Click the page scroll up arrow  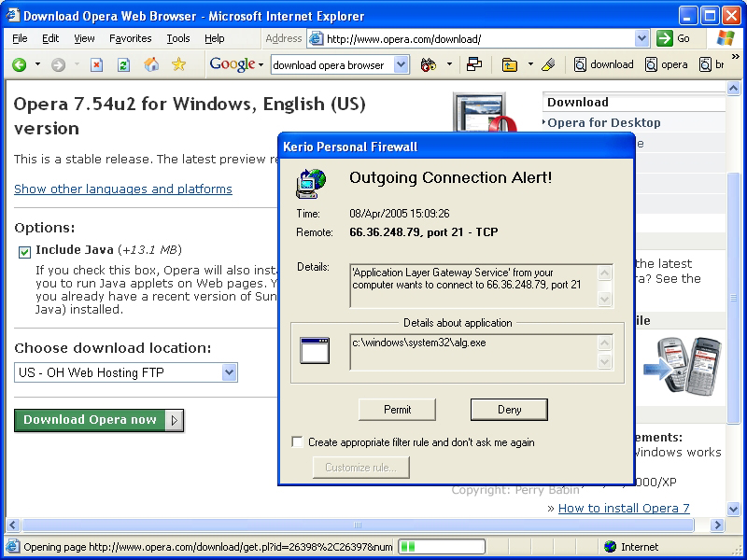734,88
